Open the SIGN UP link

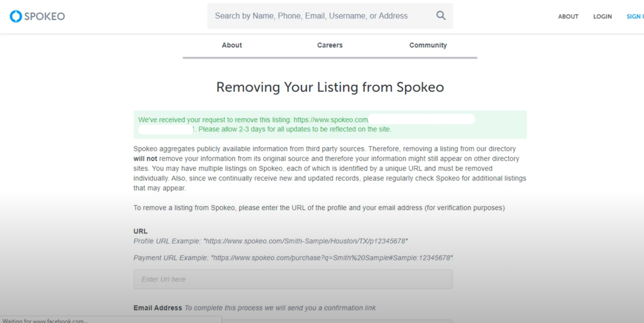[x=635, y=16]
